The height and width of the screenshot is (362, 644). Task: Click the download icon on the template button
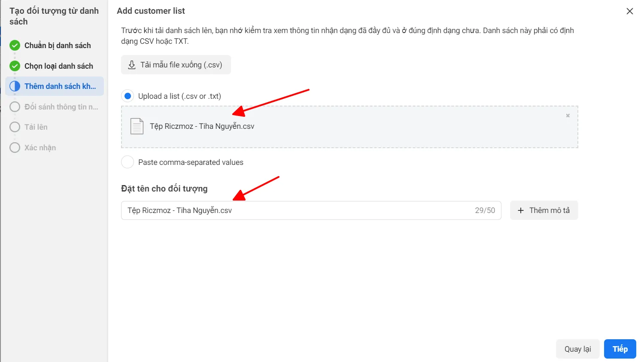(131, 64)
